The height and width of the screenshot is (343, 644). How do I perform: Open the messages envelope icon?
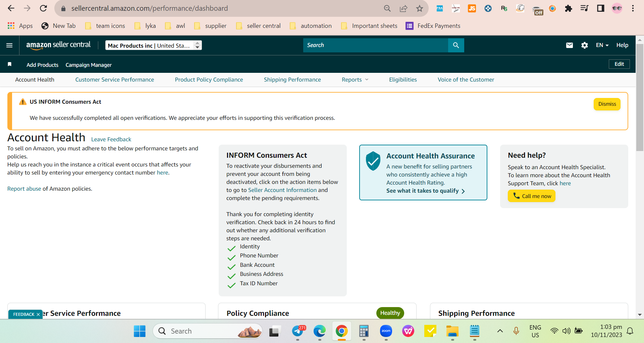[x=570, y=45]
